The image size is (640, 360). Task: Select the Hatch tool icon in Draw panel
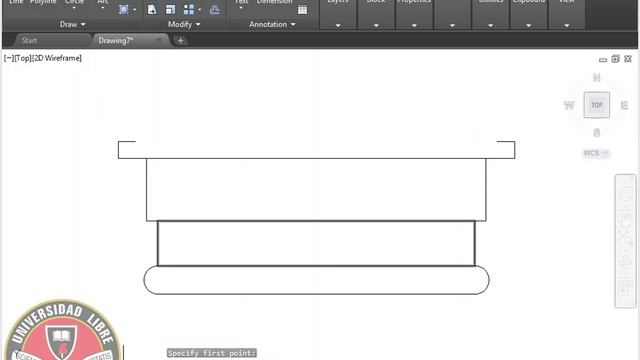[x=124, y=9]
